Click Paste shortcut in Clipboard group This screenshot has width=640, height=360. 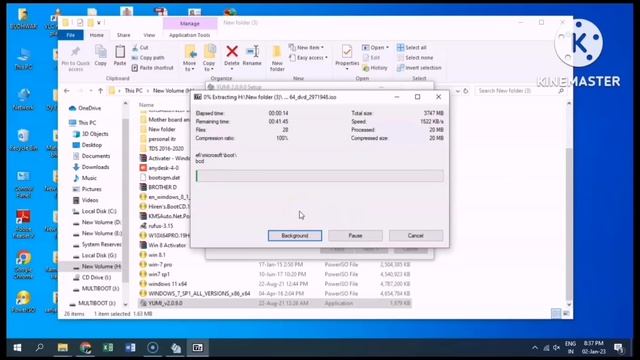point(153,68)
